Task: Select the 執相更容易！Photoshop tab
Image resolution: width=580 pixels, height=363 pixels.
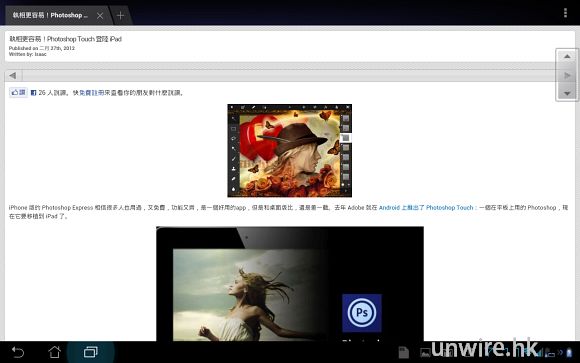Action: (50, 15)
